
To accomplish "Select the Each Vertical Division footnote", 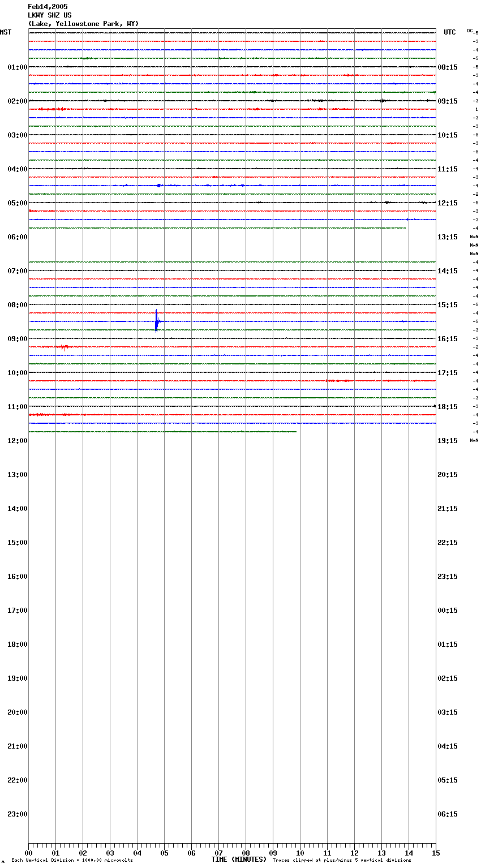I will tap(72, 861).
